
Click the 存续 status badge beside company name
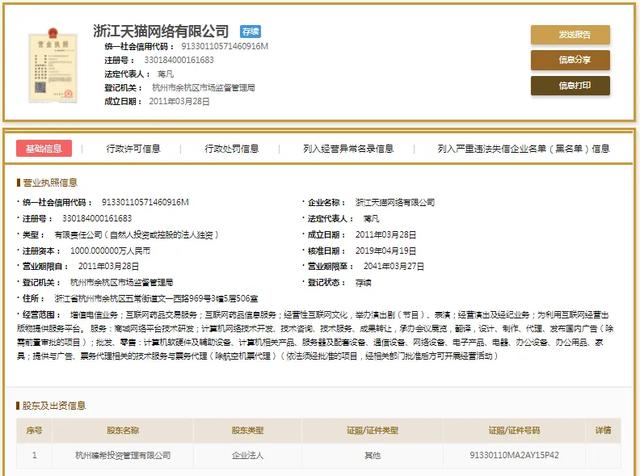(250, 31)
